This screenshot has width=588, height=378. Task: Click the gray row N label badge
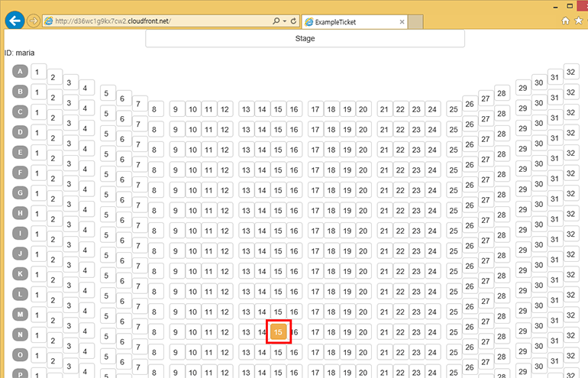pos(20,334)
